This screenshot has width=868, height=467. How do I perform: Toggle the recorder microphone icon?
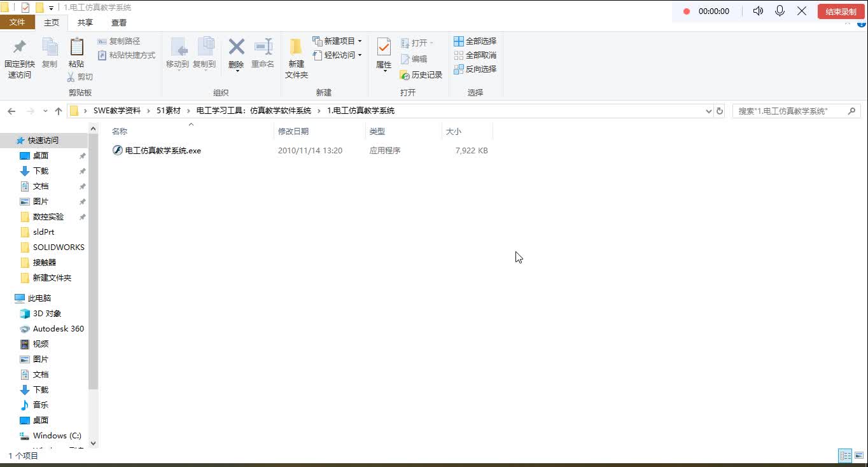pyautogui.click(x=780, y=11)
